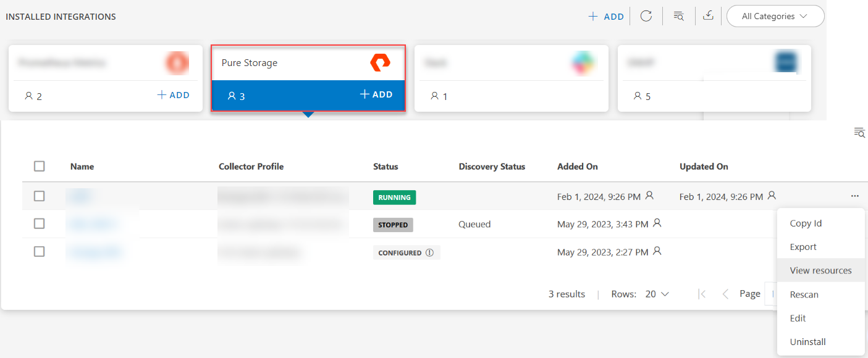Click the user icon beside Feb 1 Added On date
The height and width of the screenshot is (358, 868).
[649, 194]
